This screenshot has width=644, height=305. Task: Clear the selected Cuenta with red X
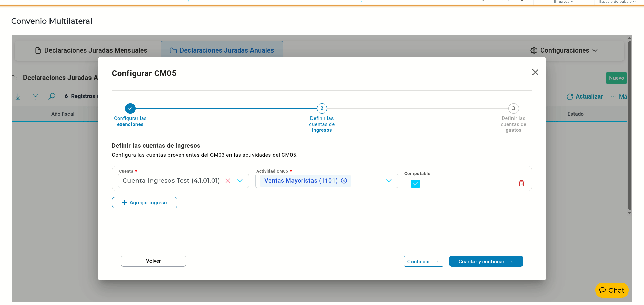click(228, 181)
